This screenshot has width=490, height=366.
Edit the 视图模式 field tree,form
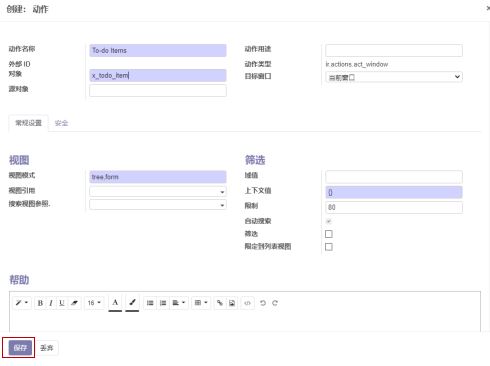point(158,177)
